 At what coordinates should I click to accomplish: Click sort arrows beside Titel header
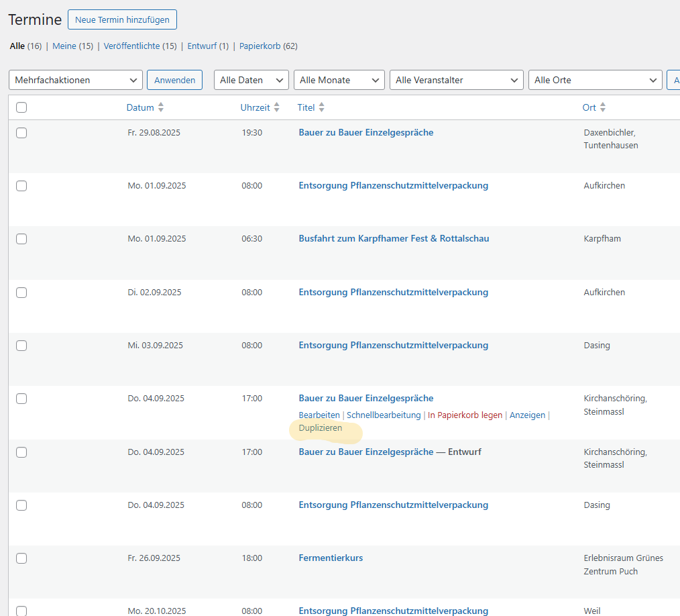(321, 107)
